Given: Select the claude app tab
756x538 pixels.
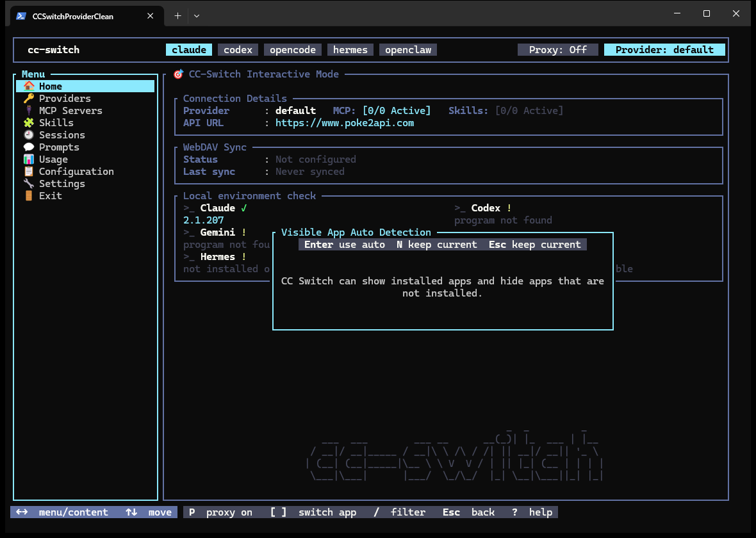Looking at the screenshot, I should point(189,50).
